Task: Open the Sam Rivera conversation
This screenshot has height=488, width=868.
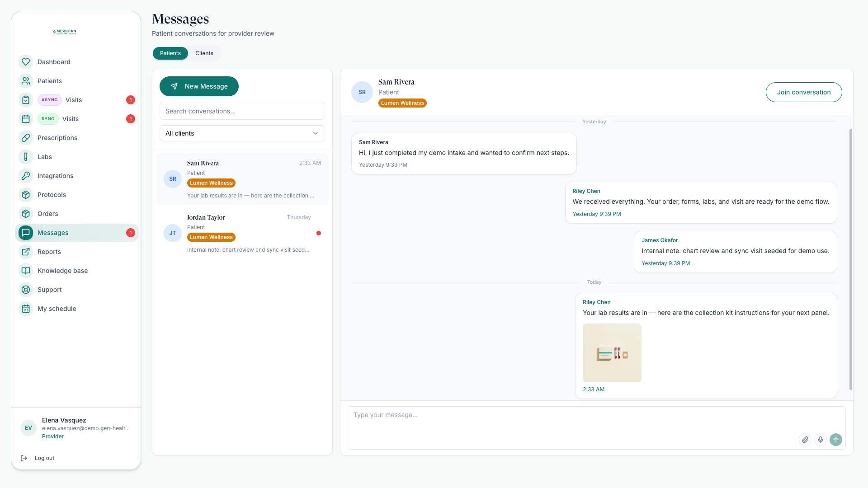Action: 242,179
